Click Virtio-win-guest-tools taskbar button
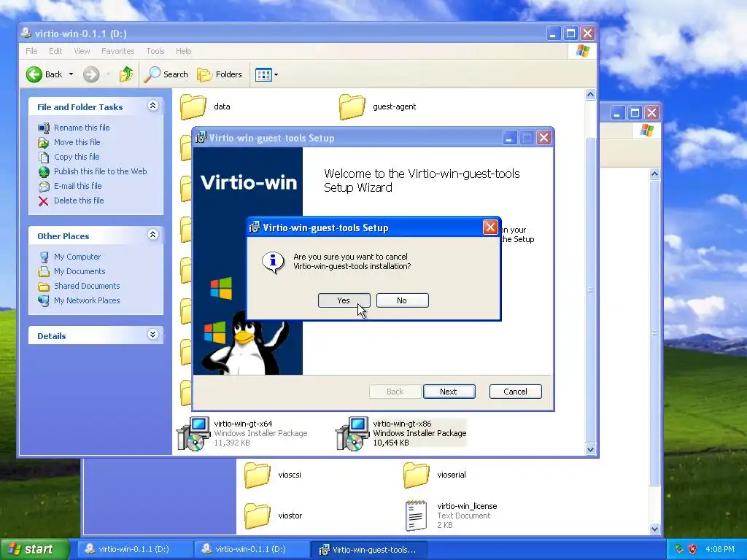The image size is (747, 560). [x=368, y=549]
